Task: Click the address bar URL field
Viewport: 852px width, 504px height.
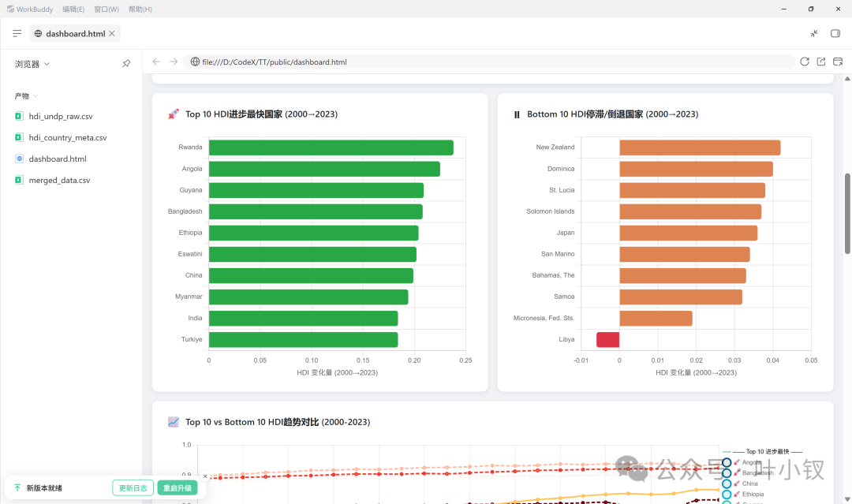Action: (x=489, y=62)
